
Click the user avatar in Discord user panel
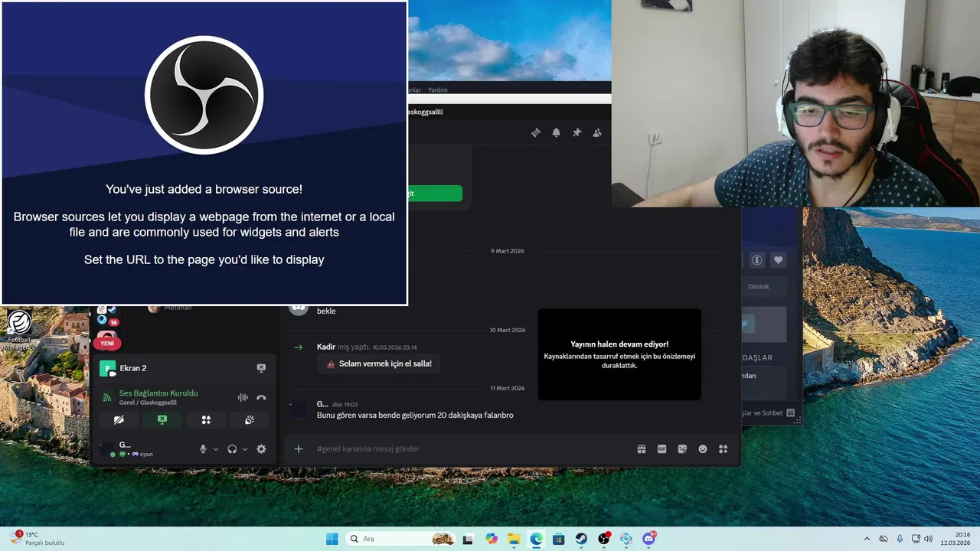(x=107, y=449)
